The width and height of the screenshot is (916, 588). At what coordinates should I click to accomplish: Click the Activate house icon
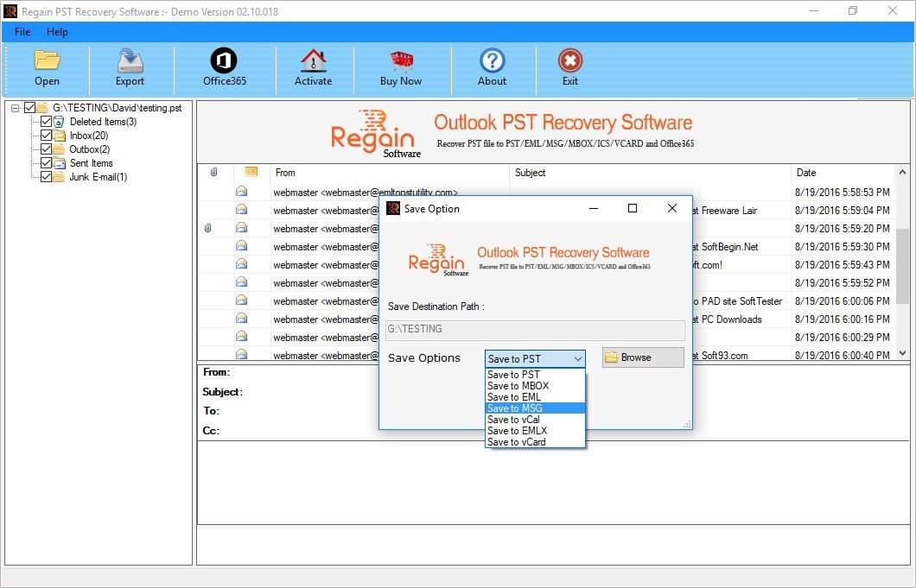pyautogui.click(x=313, y=60)
